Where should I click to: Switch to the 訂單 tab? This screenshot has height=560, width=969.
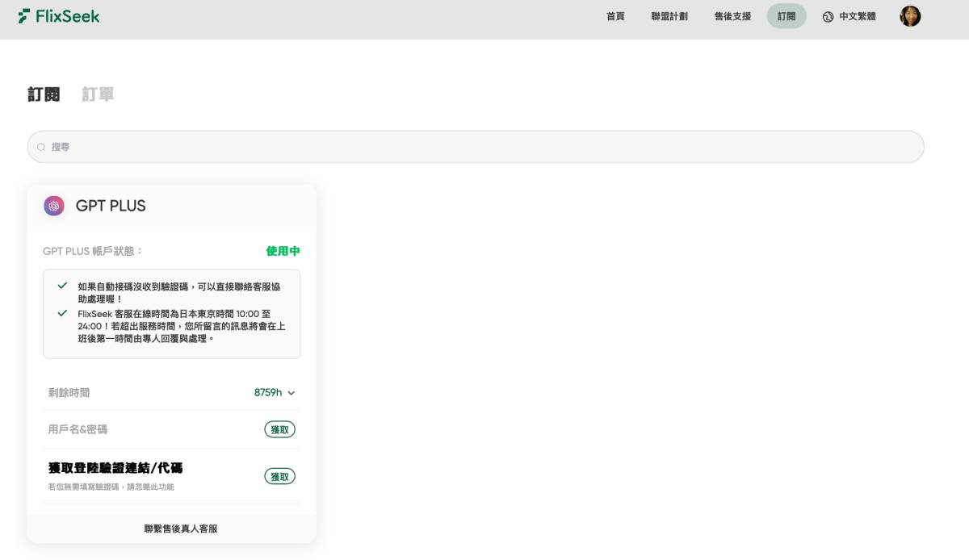98,94
